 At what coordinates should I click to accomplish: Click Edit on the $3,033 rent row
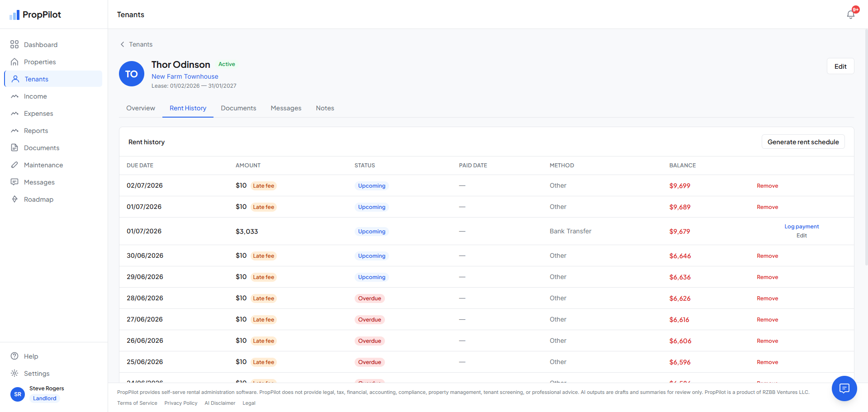[802, 236]
